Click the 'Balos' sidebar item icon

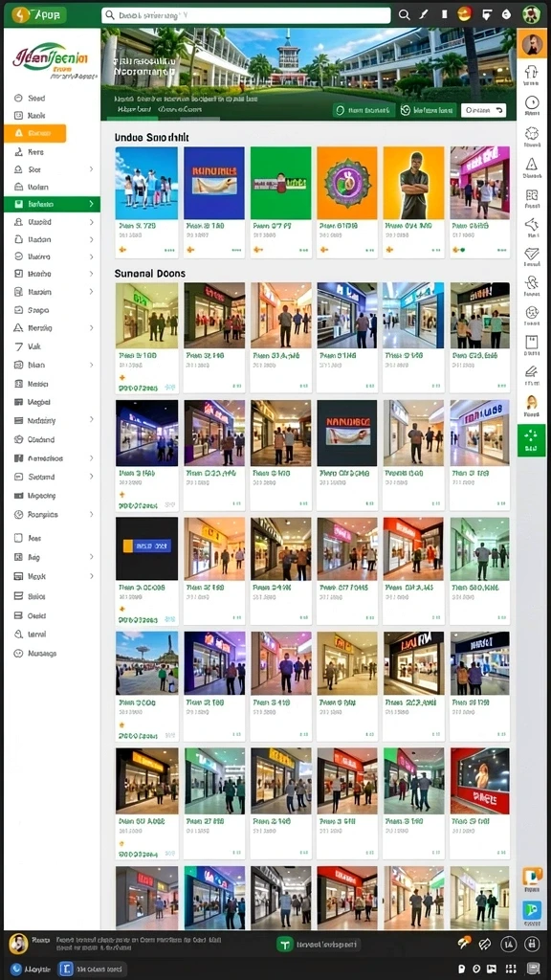(x=18, y=596)
